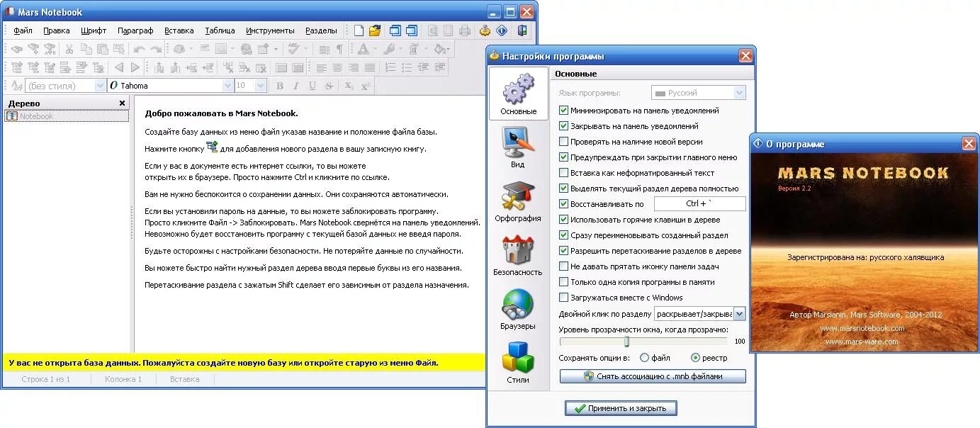Image resolution: width=980 pixels, height=428 pixels.
Task: Open the 'Двойной клик по разделу' dropdown
Action: pos(739,314)
